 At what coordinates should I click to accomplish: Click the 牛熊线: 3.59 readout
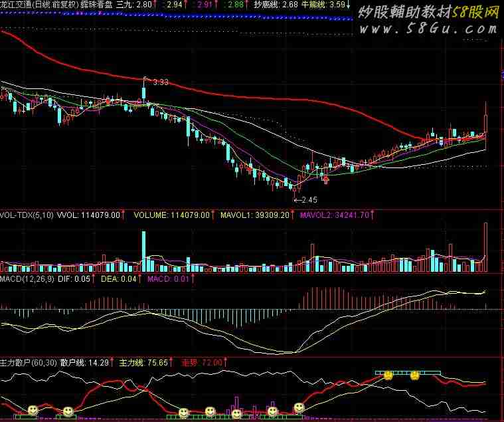(x=323, y=4)
